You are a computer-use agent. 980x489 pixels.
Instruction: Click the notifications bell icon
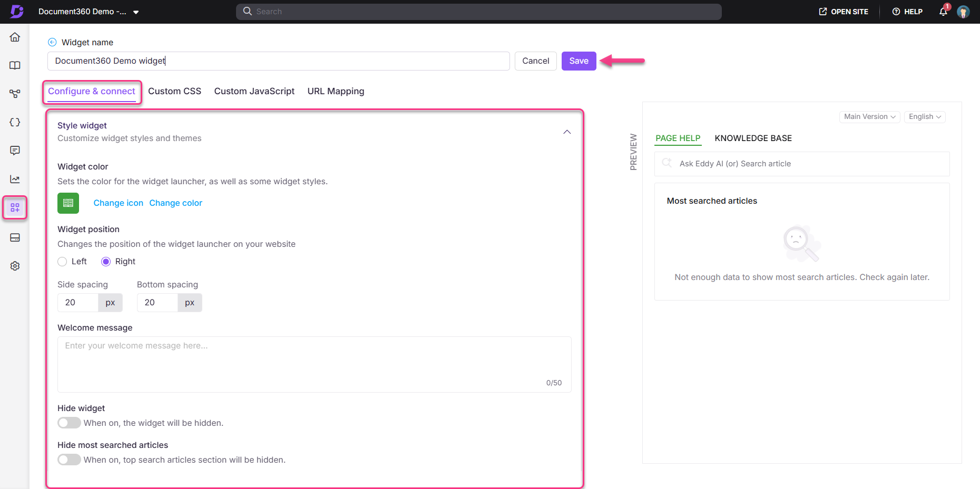(943, 12)
